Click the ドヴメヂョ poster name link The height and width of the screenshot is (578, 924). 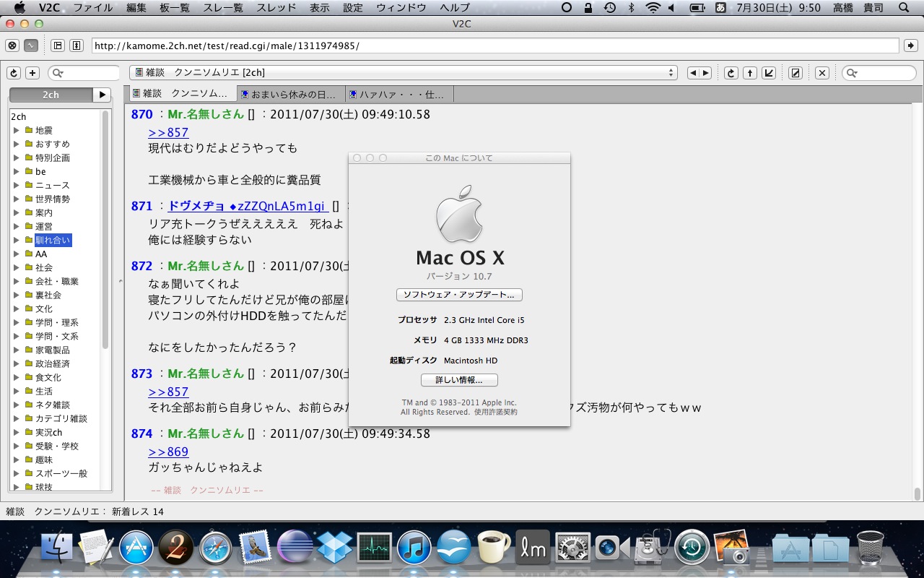247,206
